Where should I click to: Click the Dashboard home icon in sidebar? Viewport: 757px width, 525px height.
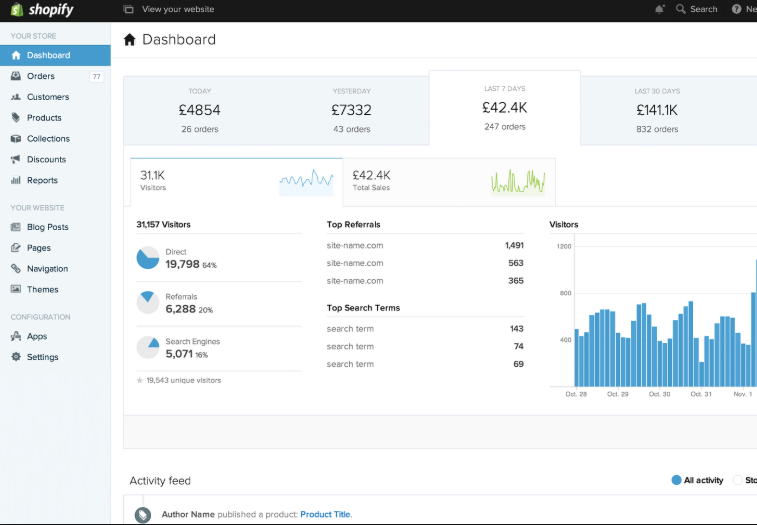coord(16,55)
